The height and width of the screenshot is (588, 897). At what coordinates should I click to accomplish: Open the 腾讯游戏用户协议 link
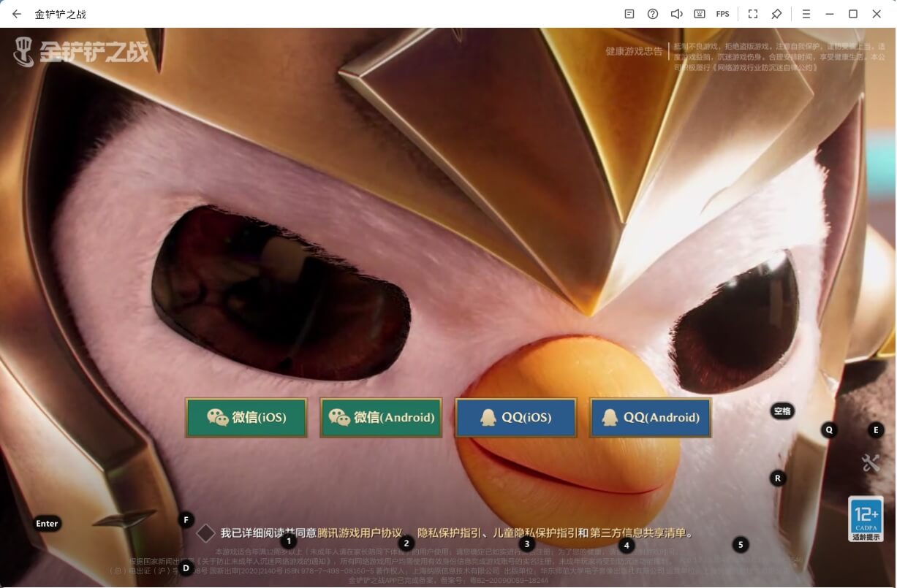click(x=360, y=533)
